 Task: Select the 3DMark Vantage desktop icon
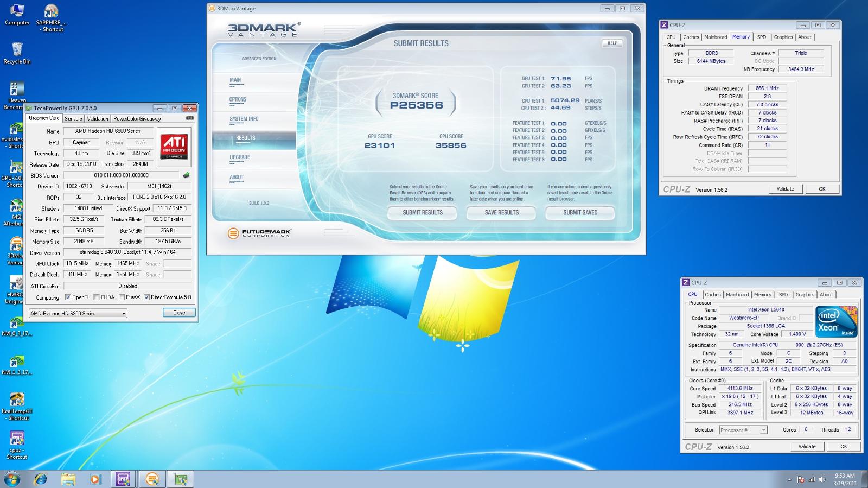(14, 251)
